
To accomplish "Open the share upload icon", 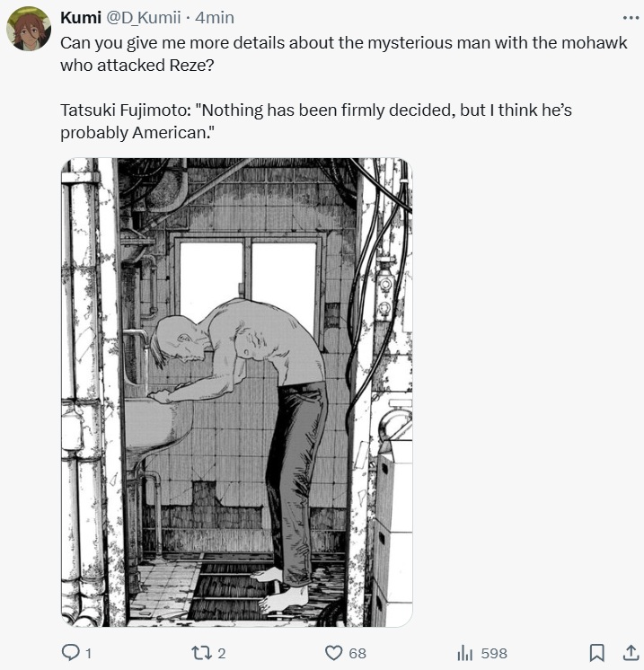I will [631, 652].
